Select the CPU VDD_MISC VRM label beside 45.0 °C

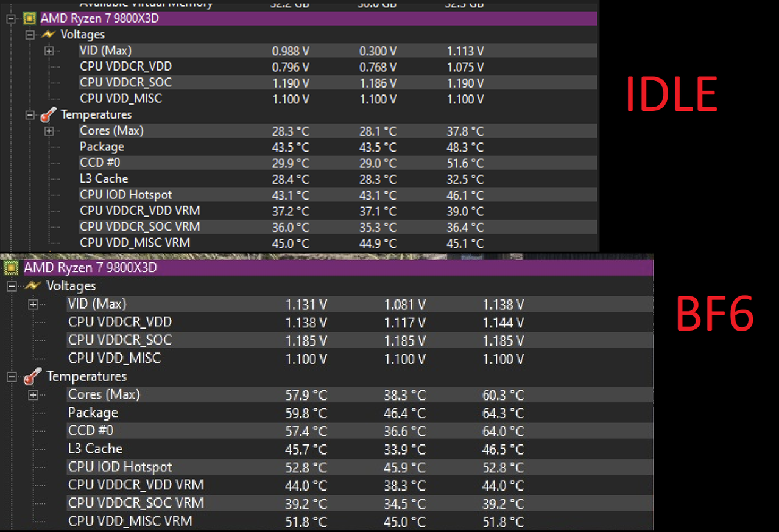(135, 242)
